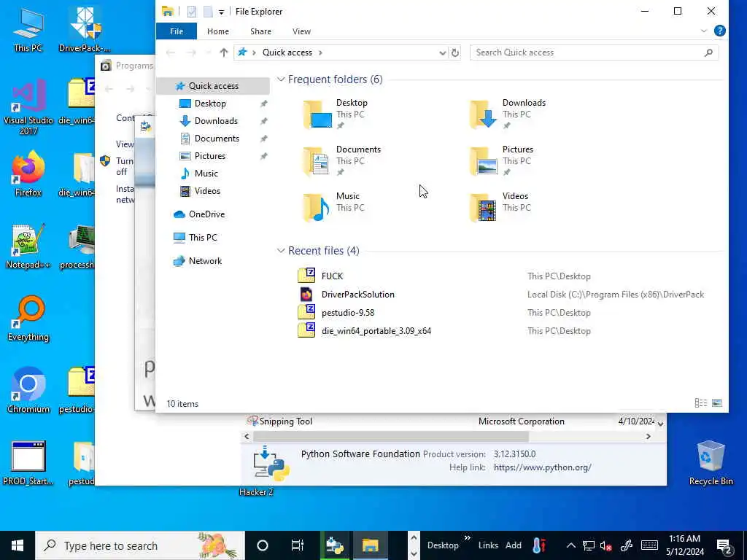
Task: Select the DriverPackSolution recent file
Action: pyautogui.click(x=357, y=295)
